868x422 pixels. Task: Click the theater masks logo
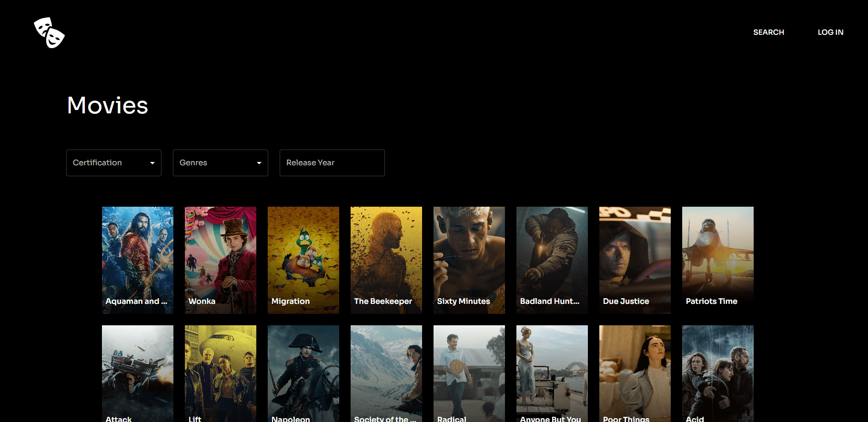[x=49, y=32]
